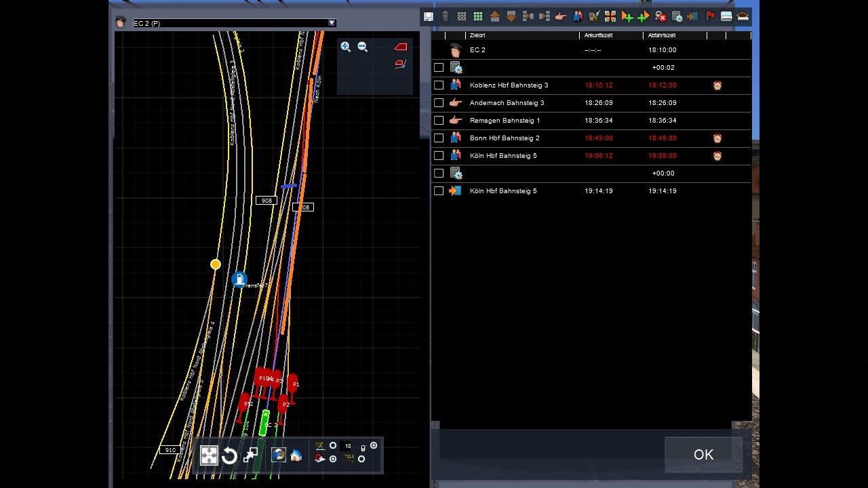
Task: Click the blue house home icon
Action: point(296,455)
